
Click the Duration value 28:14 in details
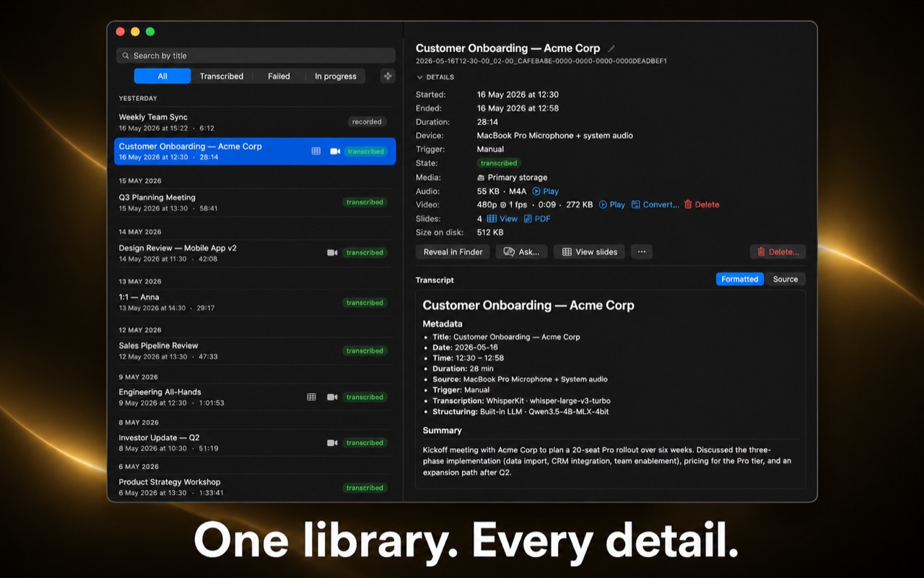(487, 122)
